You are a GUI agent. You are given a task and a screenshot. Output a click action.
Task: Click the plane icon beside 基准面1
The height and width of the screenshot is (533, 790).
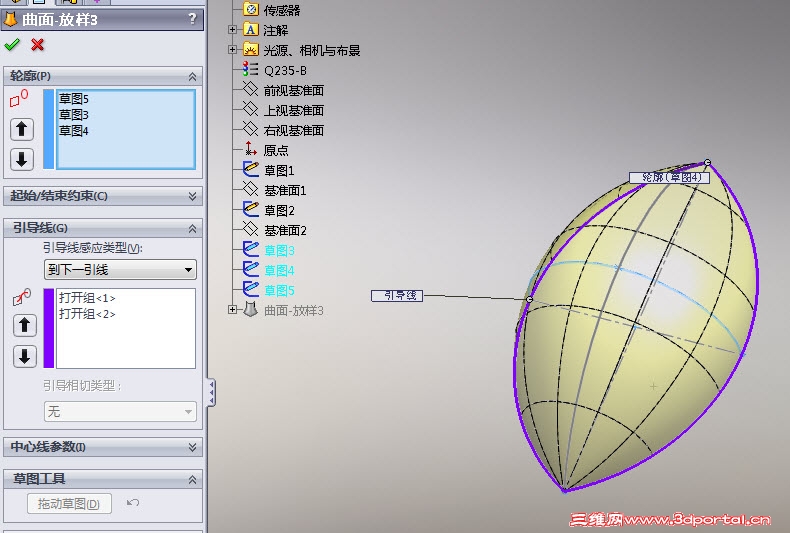pyautogui.click(x=250, y=189)
